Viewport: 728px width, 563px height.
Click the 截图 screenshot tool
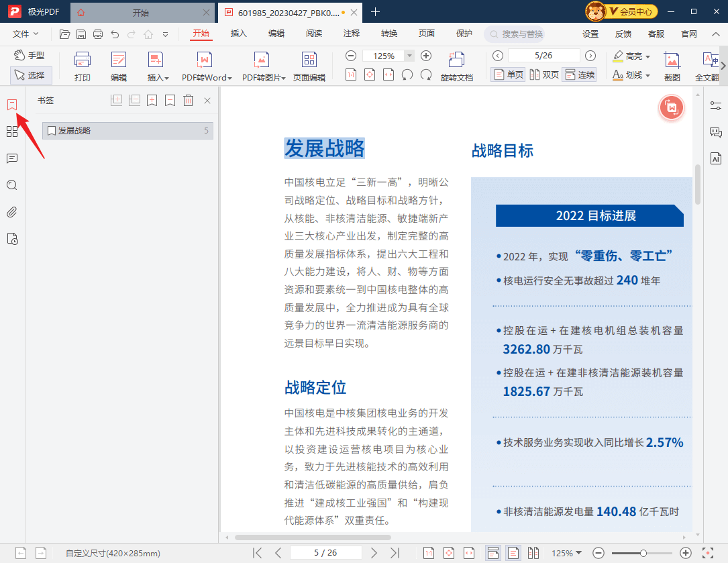[672, 64]
